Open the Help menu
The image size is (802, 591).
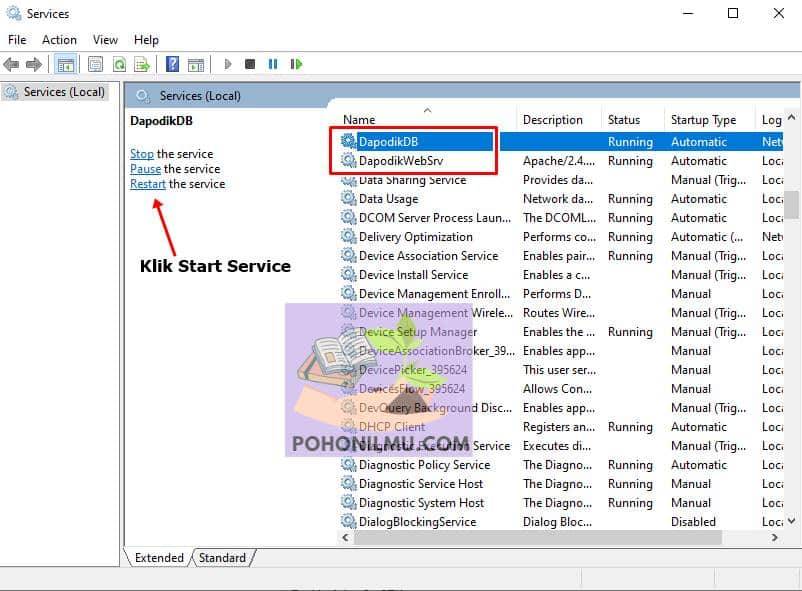(146, 40)
